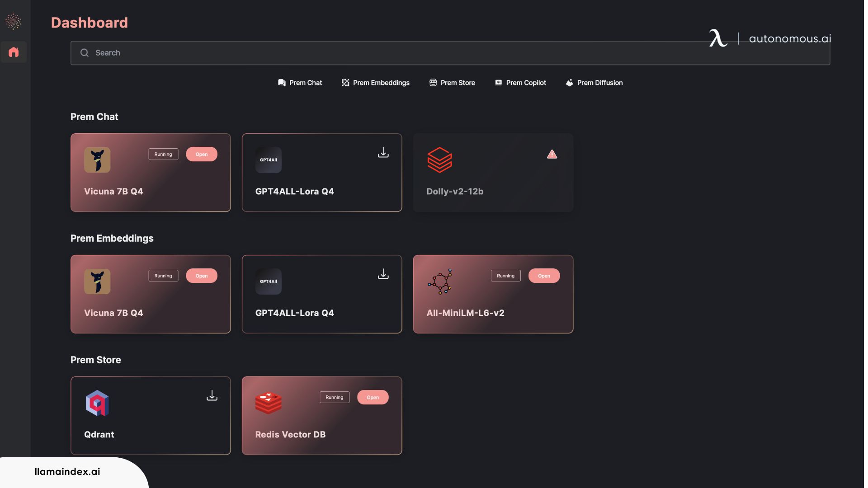
Task: Click the 'Prem Embeddings' section heading
Action: point(112,239)
